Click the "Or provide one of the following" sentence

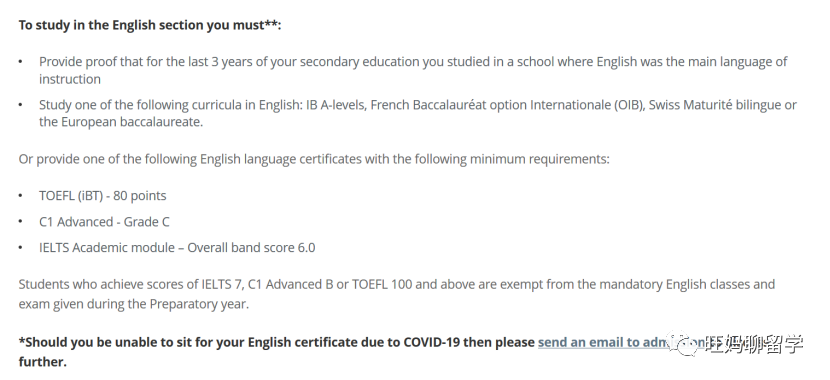(314, 159)
